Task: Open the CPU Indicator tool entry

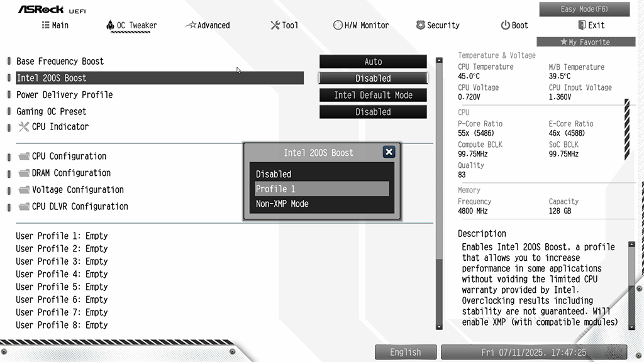Action: pyautogui.click(x=53, y=127)
